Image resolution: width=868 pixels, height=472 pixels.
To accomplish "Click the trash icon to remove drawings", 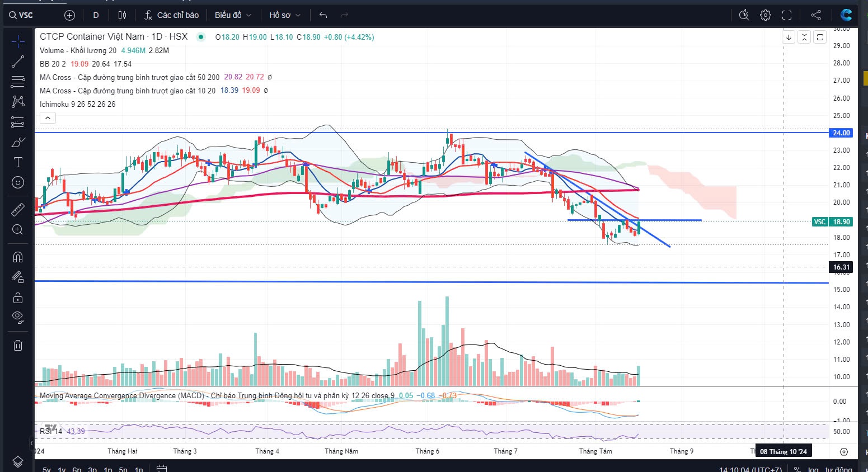I will [18, 345].
